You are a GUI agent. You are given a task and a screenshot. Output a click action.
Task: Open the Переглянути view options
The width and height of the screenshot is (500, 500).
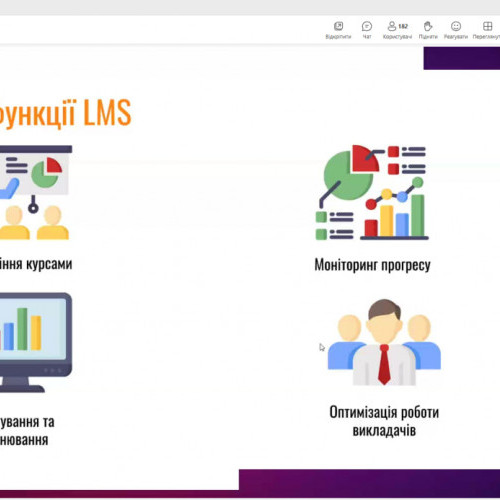pos(487,30)
